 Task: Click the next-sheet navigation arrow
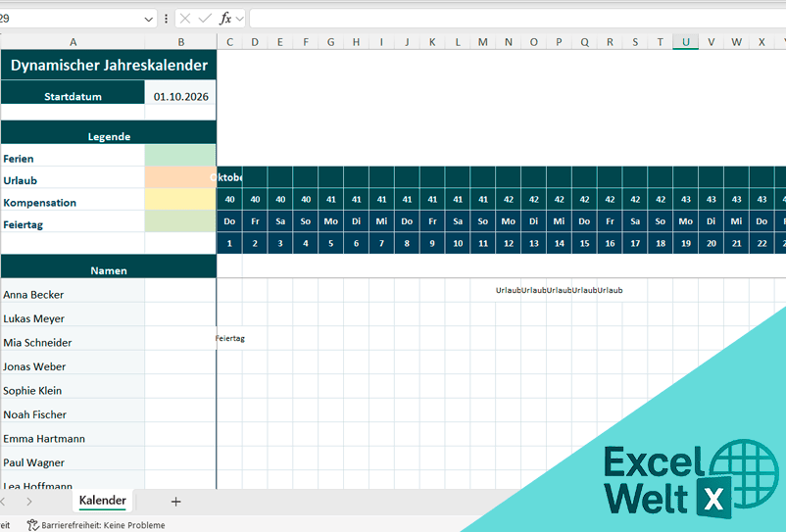[x=29, y=502]
